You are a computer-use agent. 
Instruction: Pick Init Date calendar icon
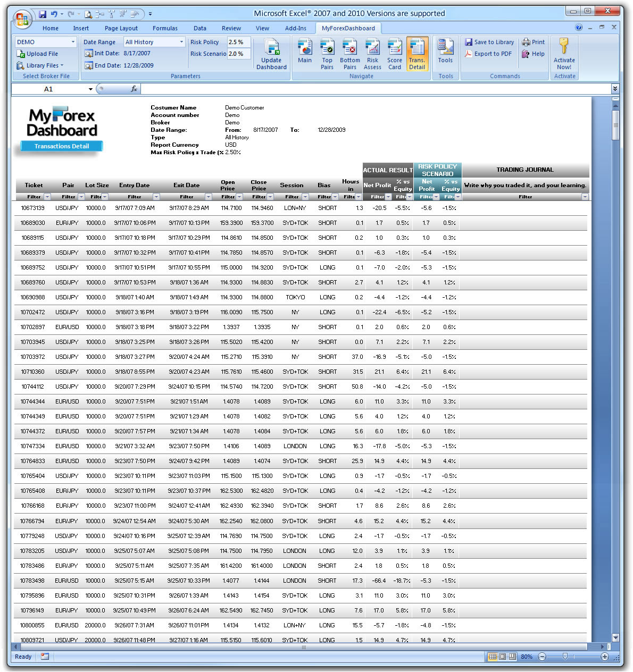(89, 53)
